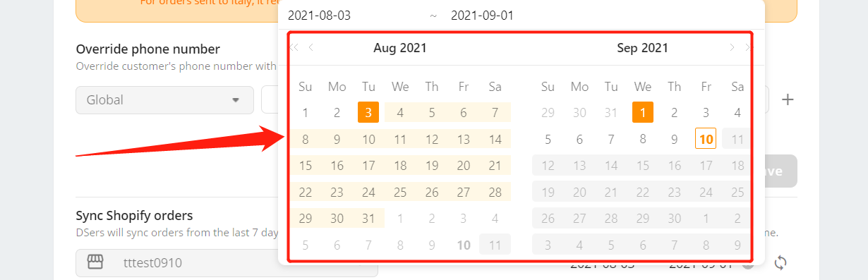Pick September 10 highlighted today
The image size is (868, 280).
706,139
